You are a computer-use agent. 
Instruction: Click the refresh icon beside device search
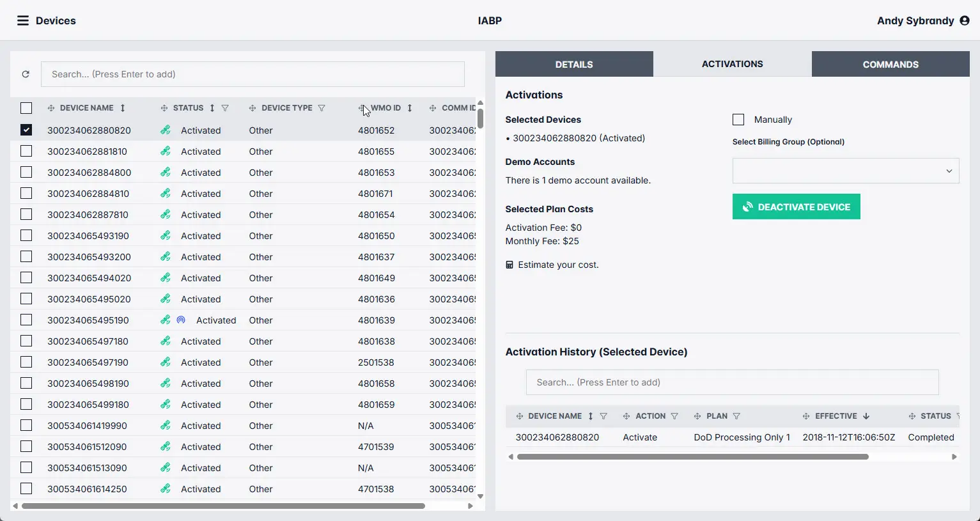click(26, 74)
